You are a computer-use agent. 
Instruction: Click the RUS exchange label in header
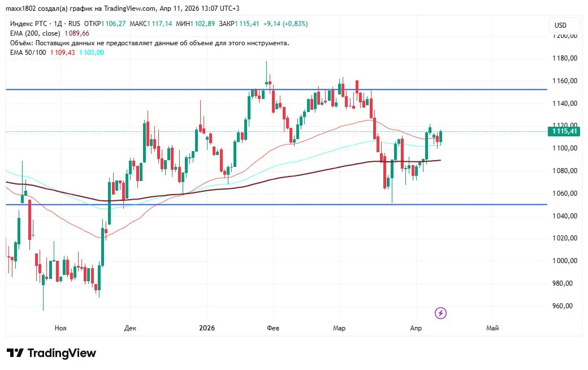[73, 24]
